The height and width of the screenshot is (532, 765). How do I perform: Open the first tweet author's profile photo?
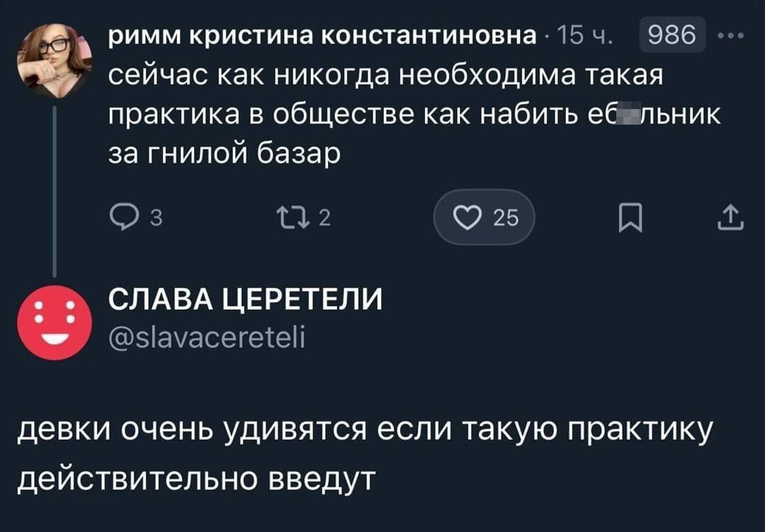click(x=54, y=59)
